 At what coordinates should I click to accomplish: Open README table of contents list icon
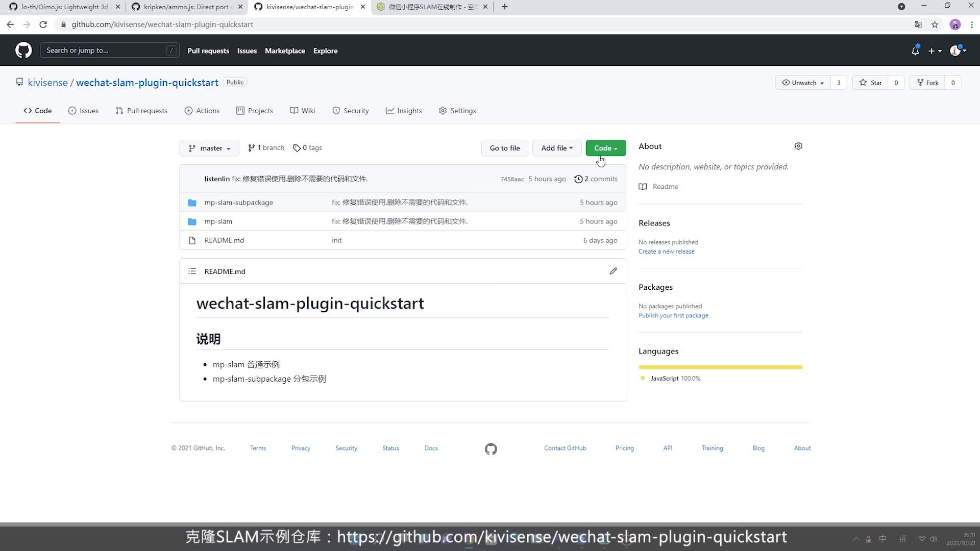[192, 271]
